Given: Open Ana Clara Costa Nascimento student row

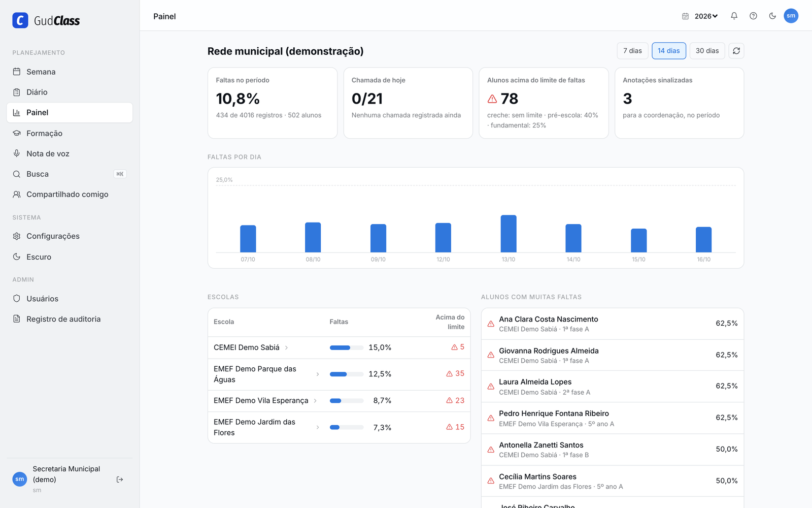Looking at the screenshot, I should [x=613, y=324].
